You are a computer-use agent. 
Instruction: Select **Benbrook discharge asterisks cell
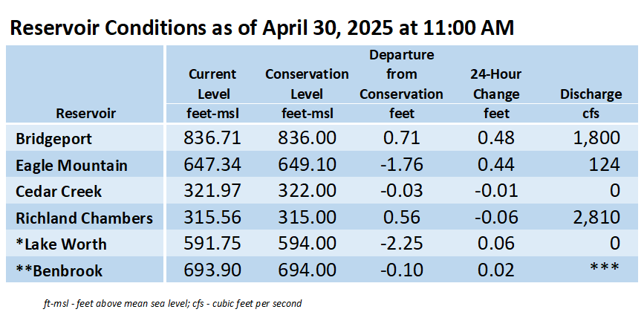click(x=604, y=267)
